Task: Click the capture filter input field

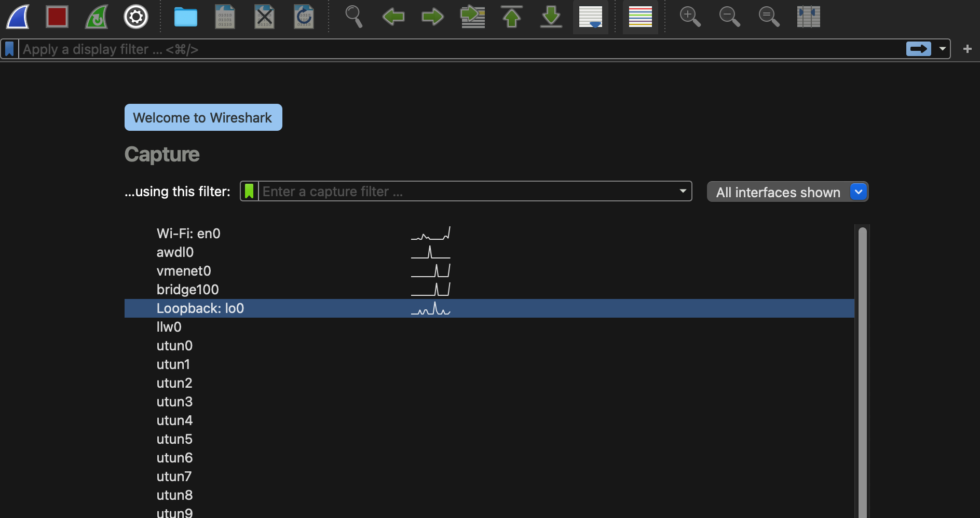Action: (x=467, y=192)
